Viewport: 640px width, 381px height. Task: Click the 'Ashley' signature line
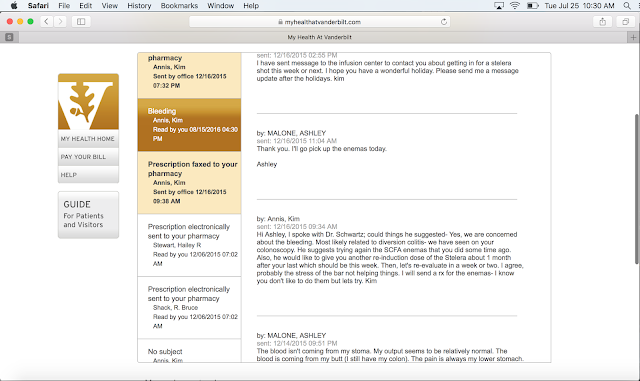click(x=267, y=164)
